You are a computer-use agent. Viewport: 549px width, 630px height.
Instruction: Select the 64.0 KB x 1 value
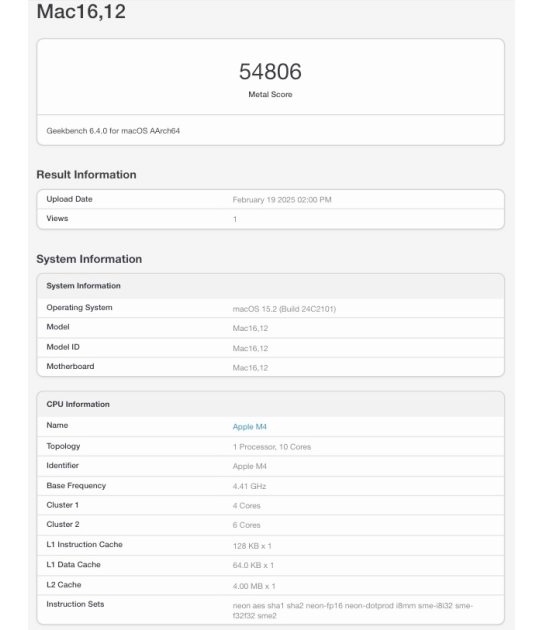(x=253, y=565)
